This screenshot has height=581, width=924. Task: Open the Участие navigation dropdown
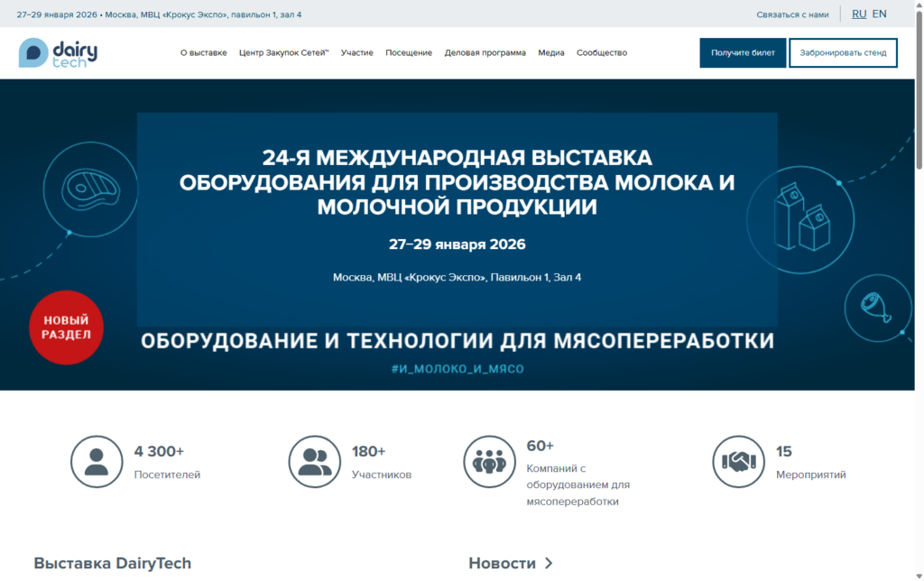point(357,52)
